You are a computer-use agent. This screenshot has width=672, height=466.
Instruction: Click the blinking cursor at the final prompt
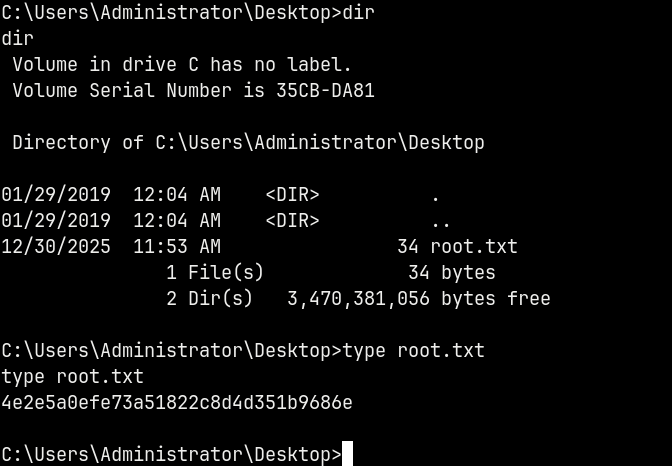coord(347,455)
